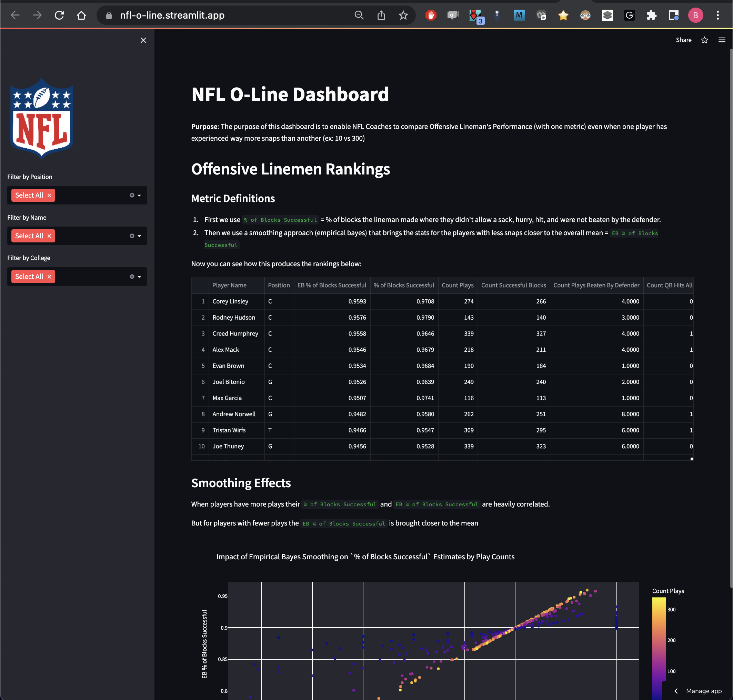Click the Grammarly extension icon
Image resolution: width=733 pixels, height=700 pixels.
point(629,15)
